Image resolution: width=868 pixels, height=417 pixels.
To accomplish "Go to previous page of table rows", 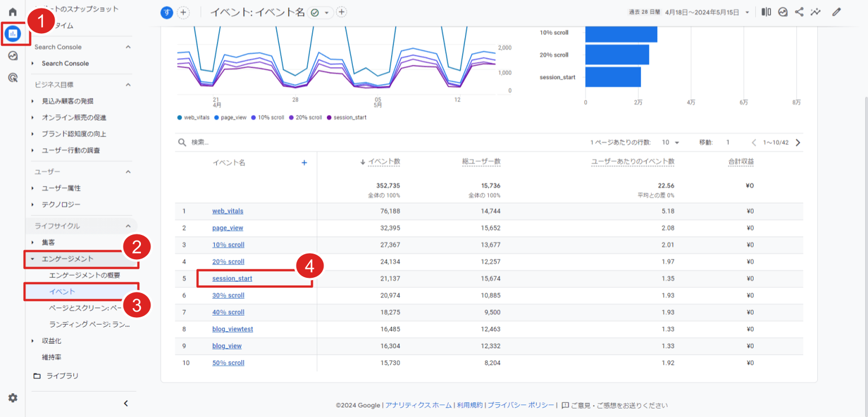I will click(x=754, y=143).
